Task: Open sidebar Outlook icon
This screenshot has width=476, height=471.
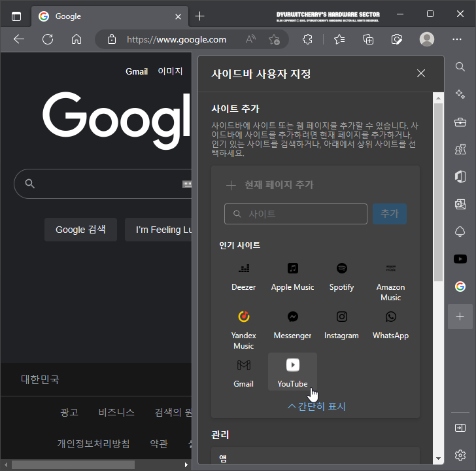Action: [460, 204]
